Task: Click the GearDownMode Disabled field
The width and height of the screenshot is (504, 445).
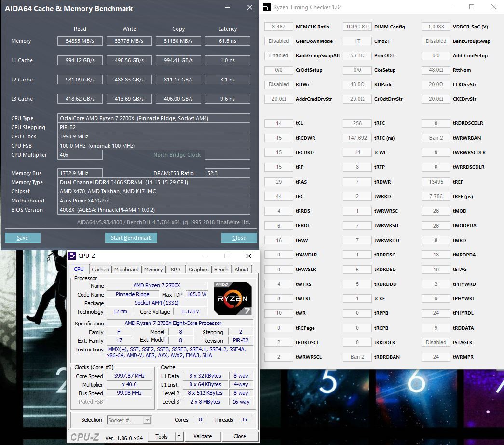Action: click(x=279, y=41)
